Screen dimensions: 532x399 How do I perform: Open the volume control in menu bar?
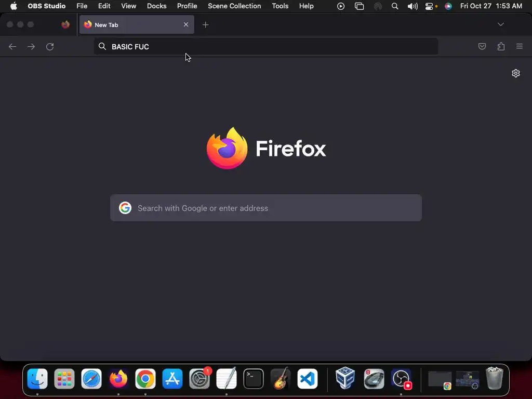(x=413, y=6)
